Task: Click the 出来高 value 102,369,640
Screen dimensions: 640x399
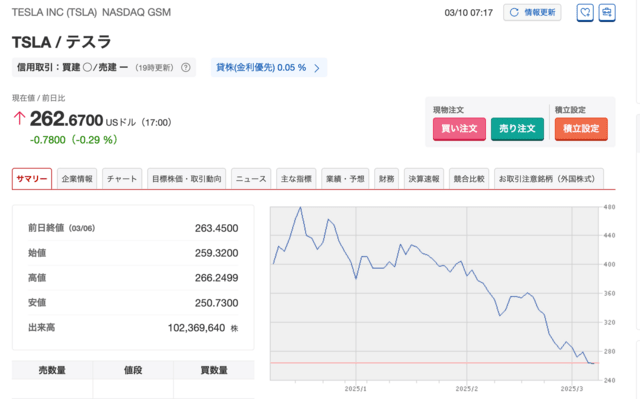Action: (x=196, y=328)
